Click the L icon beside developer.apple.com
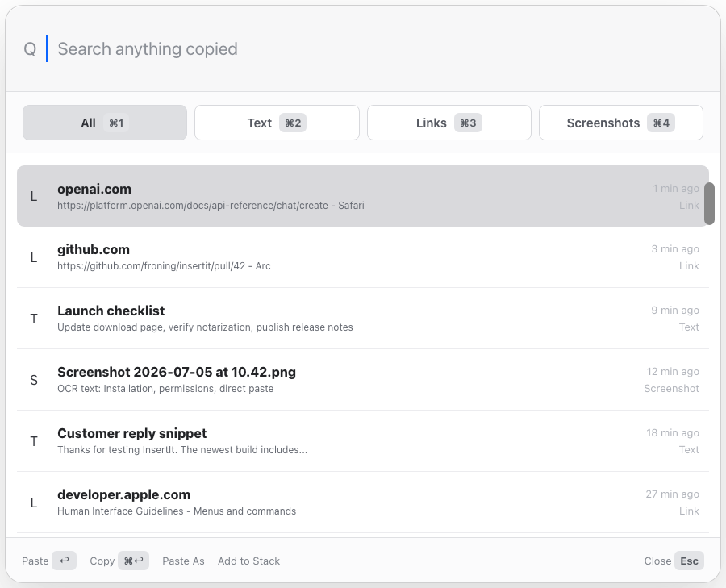This screenshot has height=588, width=726. coord(34,503)
